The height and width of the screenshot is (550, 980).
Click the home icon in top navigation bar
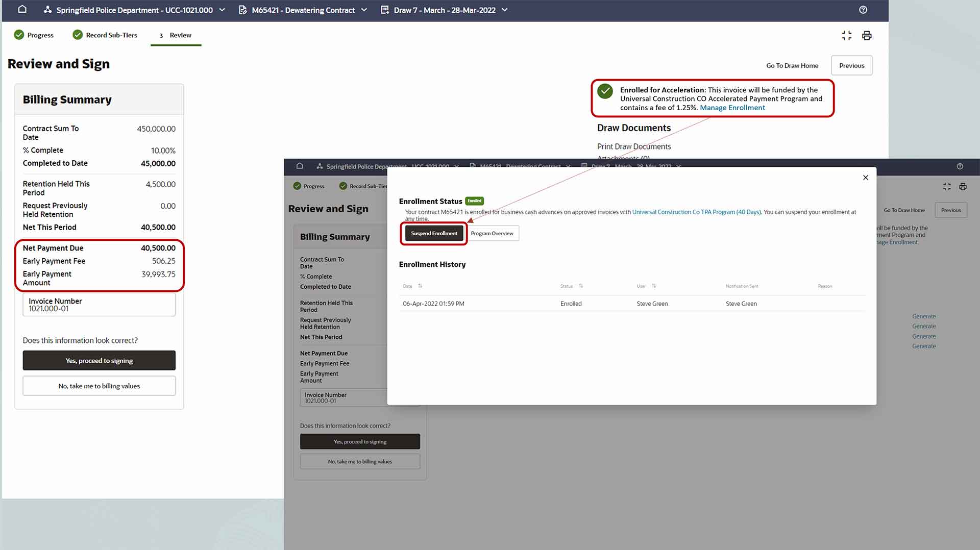tap(22, 10)
